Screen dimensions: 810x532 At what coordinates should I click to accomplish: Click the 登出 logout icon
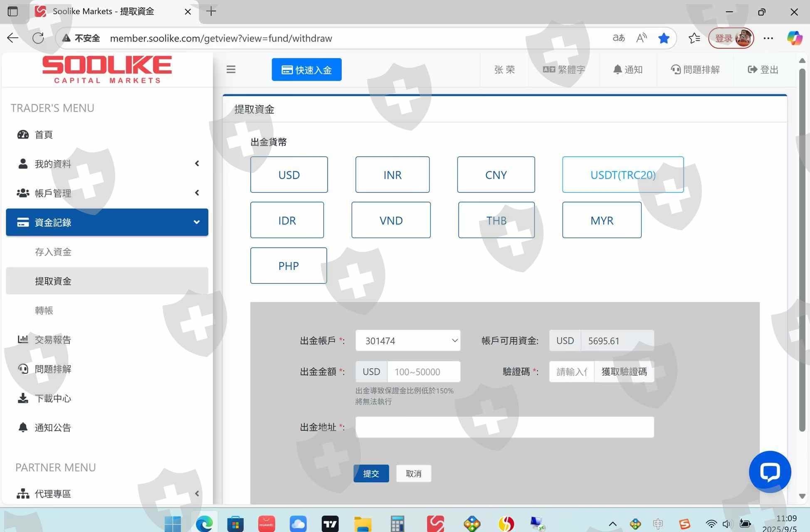pyautogui.click(x=752, y=69)
